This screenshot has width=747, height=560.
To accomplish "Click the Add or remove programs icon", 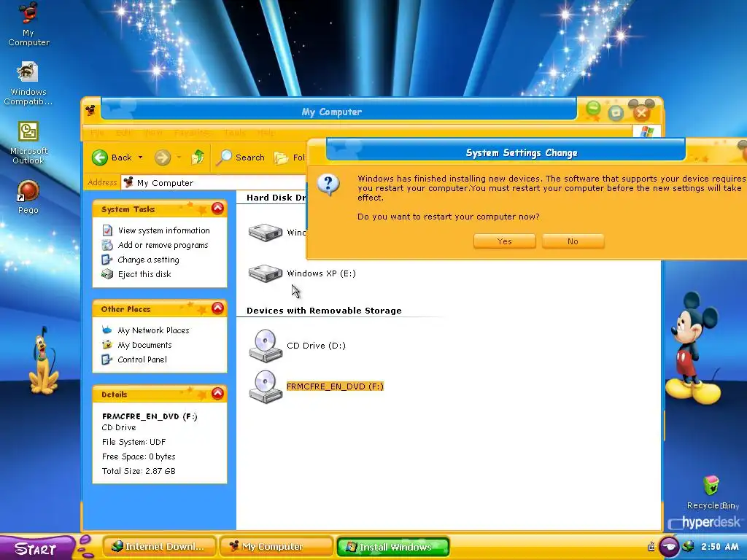I will pos(107,245).
